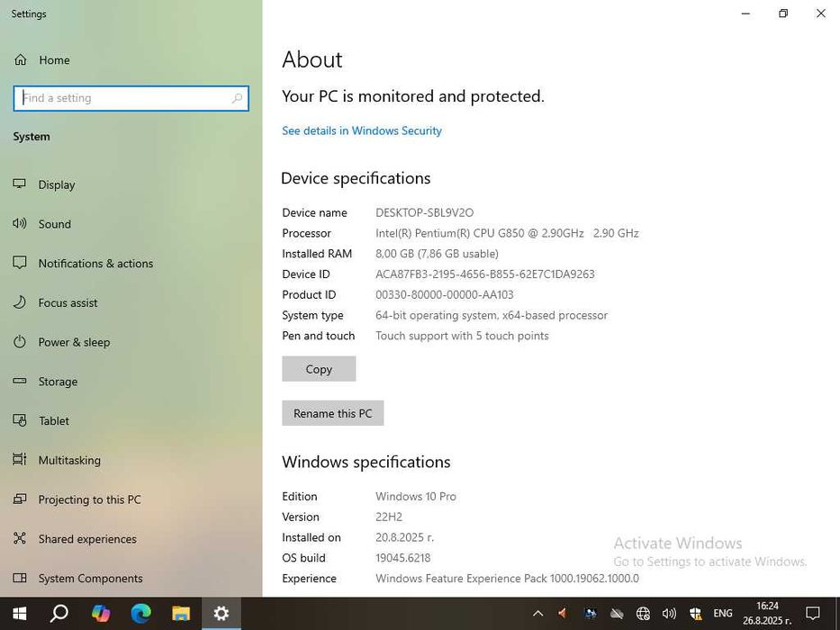Click the System section heading
840x630 pixels.
32,137
